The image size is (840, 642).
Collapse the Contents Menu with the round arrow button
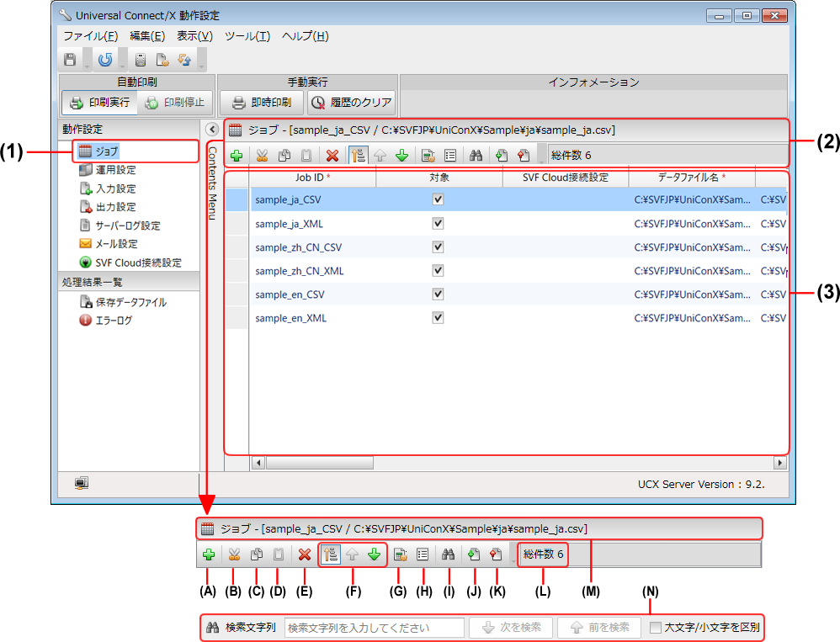[x=213, y=130]
